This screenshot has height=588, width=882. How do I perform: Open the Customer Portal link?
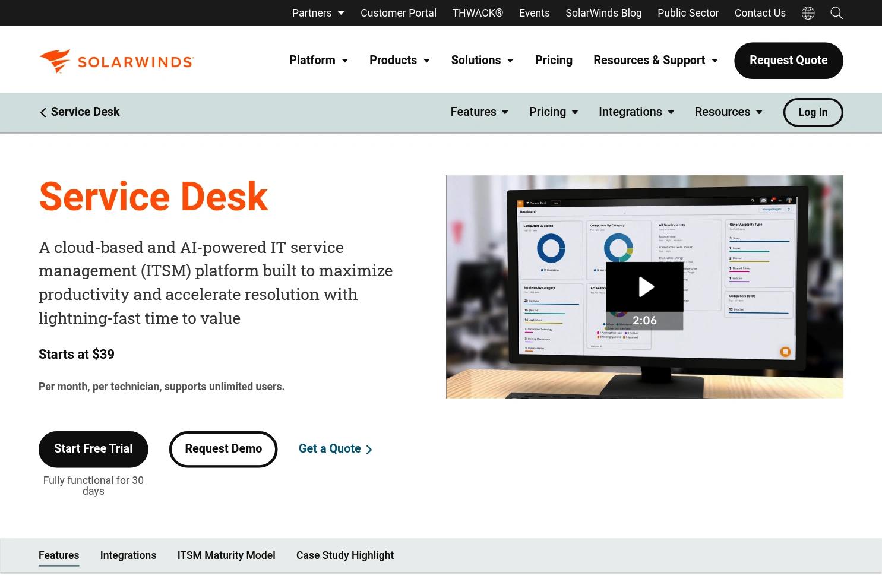(399, 13)
